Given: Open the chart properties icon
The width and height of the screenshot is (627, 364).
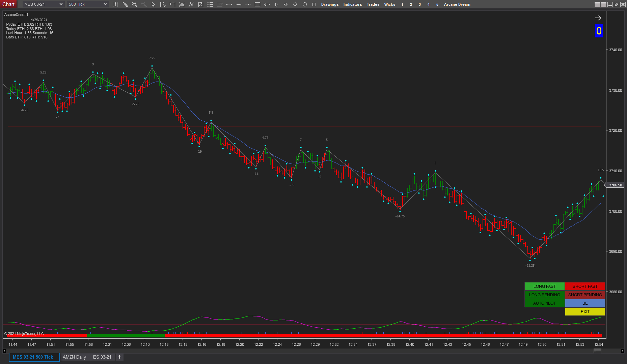Looking at the screenshot, I should pyautogui.click(x=200, y=4).
